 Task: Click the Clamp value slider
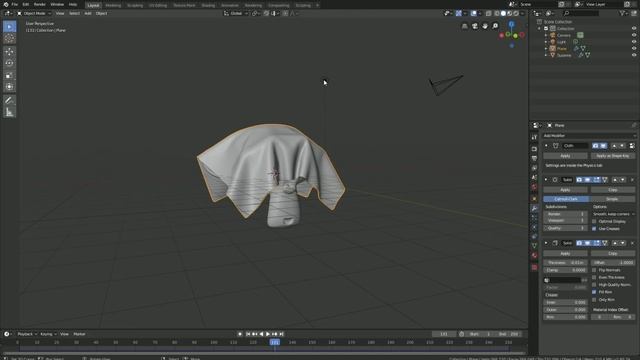point(565,270)
